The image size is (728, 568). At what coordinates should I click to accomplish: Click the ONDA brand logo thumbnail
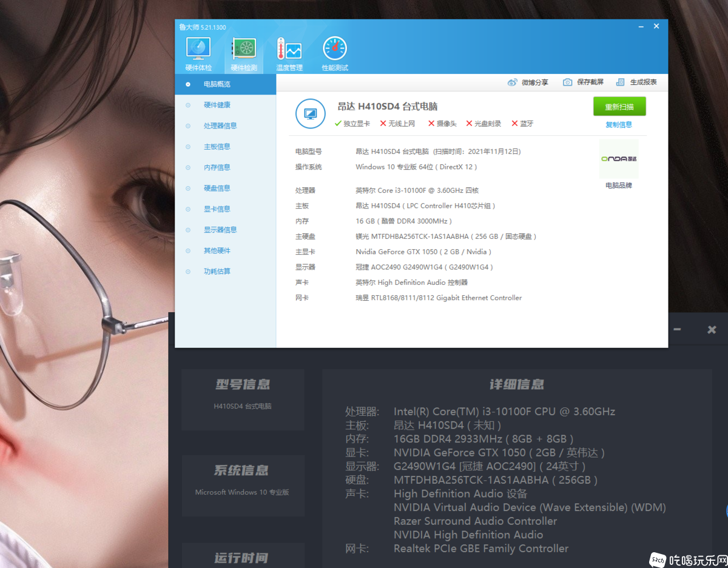[x=619, y=159]
